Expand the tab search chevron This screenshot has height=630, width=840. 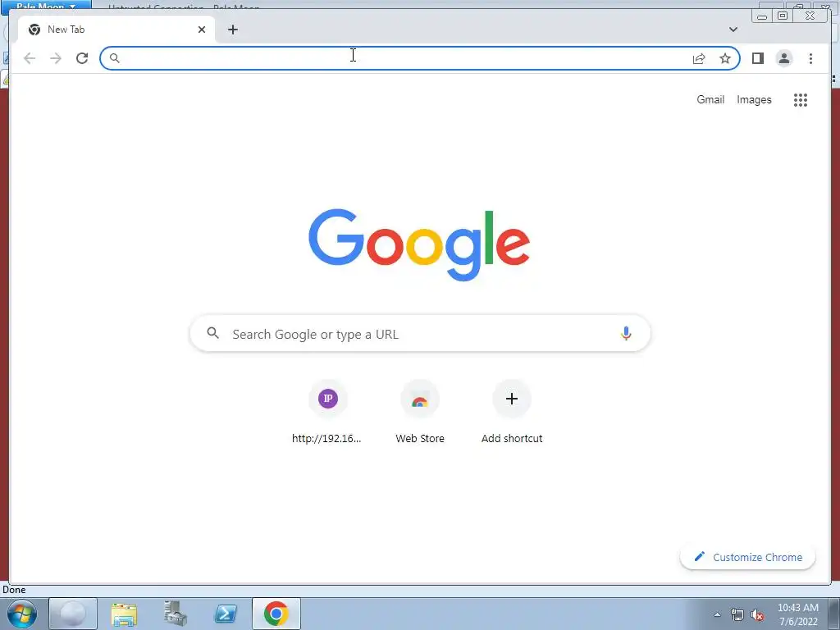click(733, 30)
